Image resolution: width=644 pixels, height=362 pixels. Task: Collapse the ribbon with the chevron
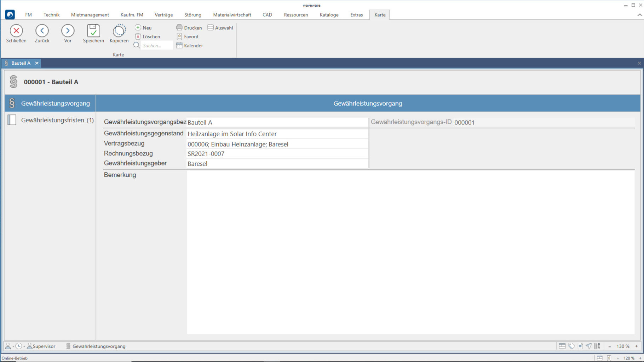pyautogui.click(x=639, y=15)
